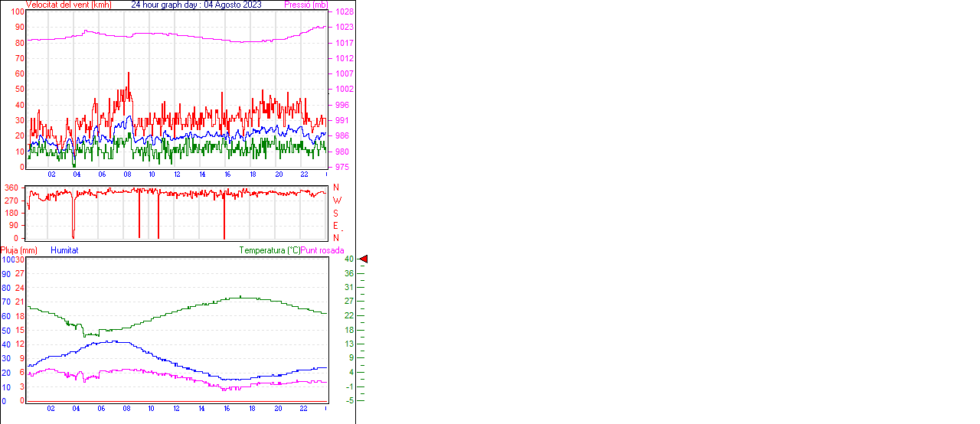The image size is (980, 424).
Task: Click the 975 value on pressure axis
Action: 344,167
